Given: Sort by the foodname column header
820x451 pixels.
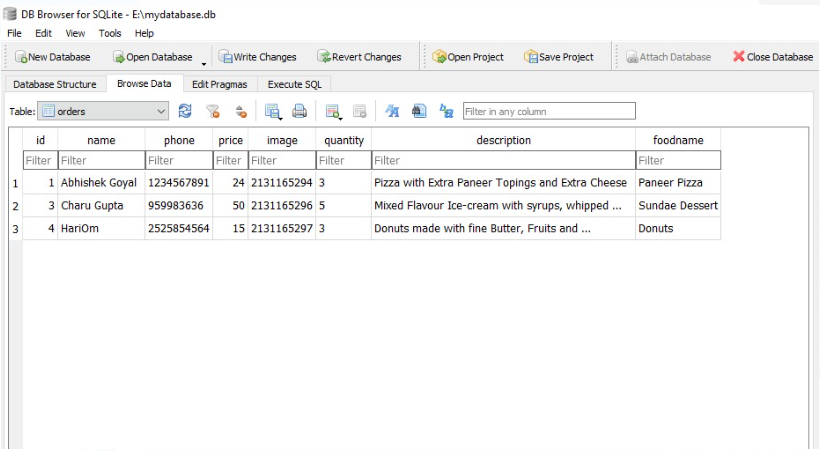Looking at the screenshot, I should (678, 140).
